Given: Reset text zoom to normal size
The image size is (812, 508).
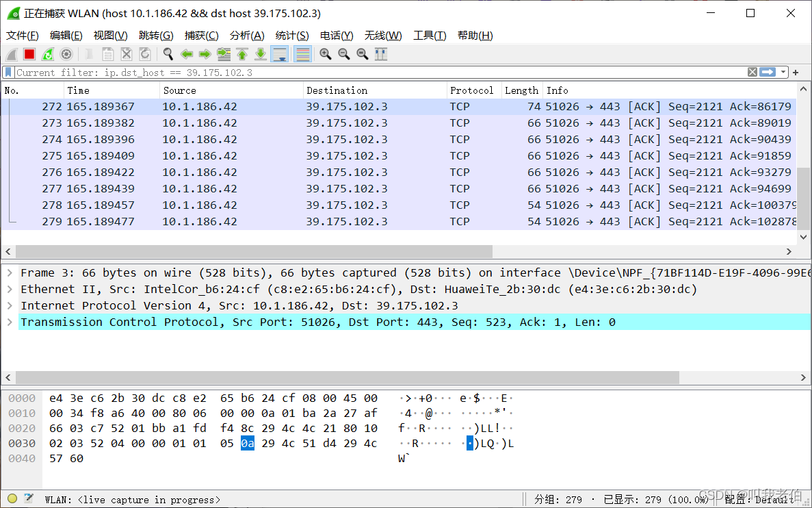Looking at the screenshot, I should 363,54.
